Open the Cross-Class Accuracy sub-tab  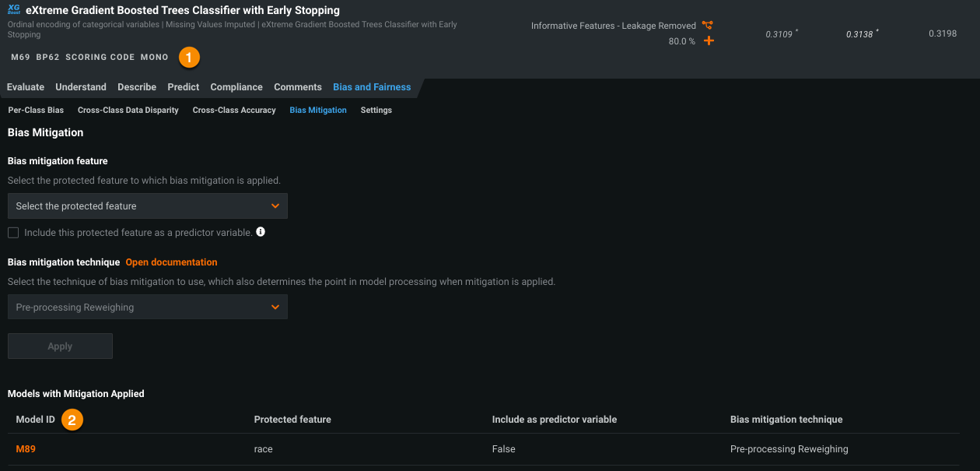(234, 111)
